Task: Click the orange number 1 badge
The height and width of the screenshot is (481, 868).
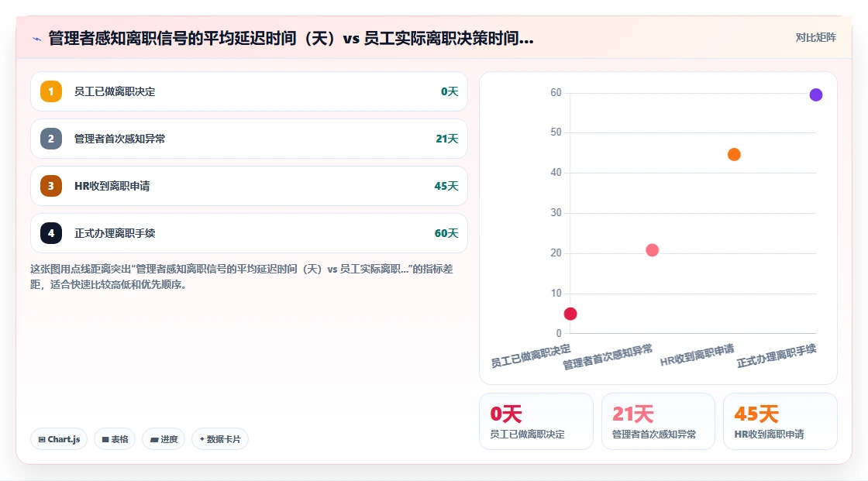Action: pos(51,91)
